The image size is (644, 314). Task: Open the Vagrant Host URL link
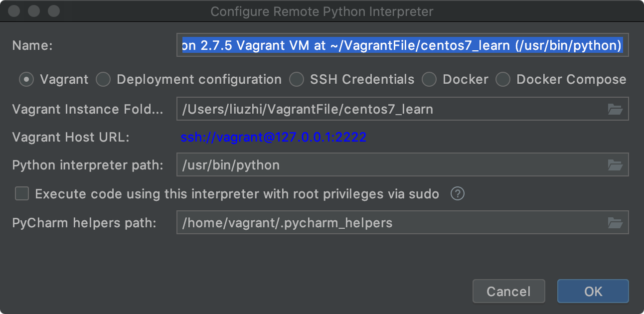273,137
